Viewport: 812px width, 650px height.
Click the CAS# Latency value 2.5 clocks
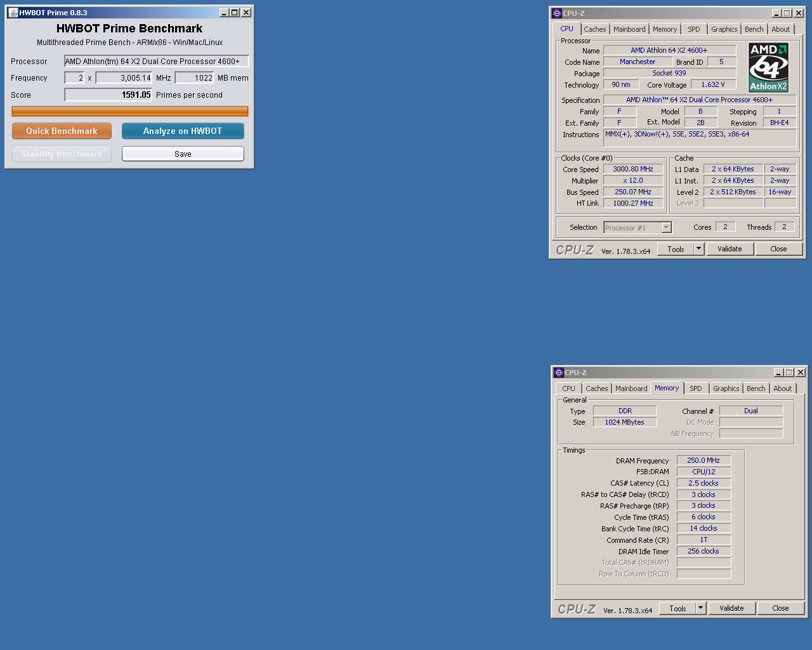pyautogui.click(x=704, y=483)
